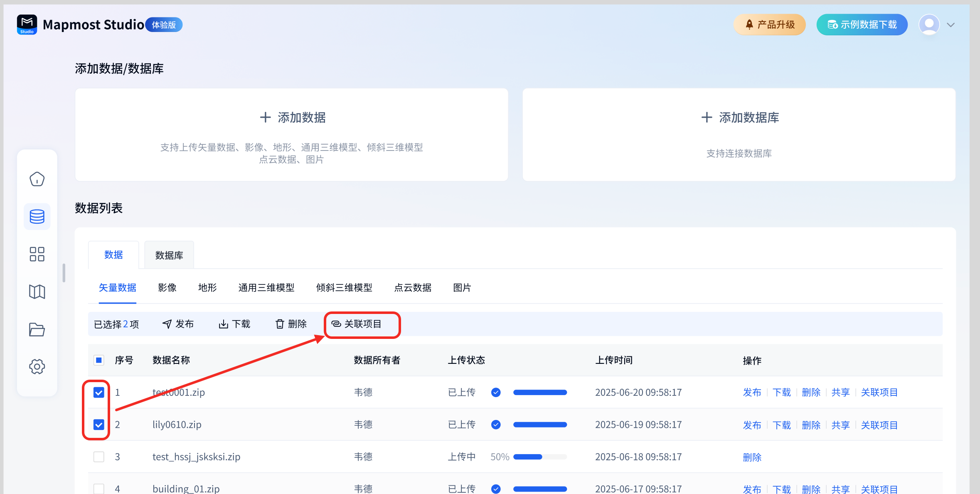The image size is (980, 494).
Task: Uncheck the checkbox for test0001.zip
Action: point(99,393)
